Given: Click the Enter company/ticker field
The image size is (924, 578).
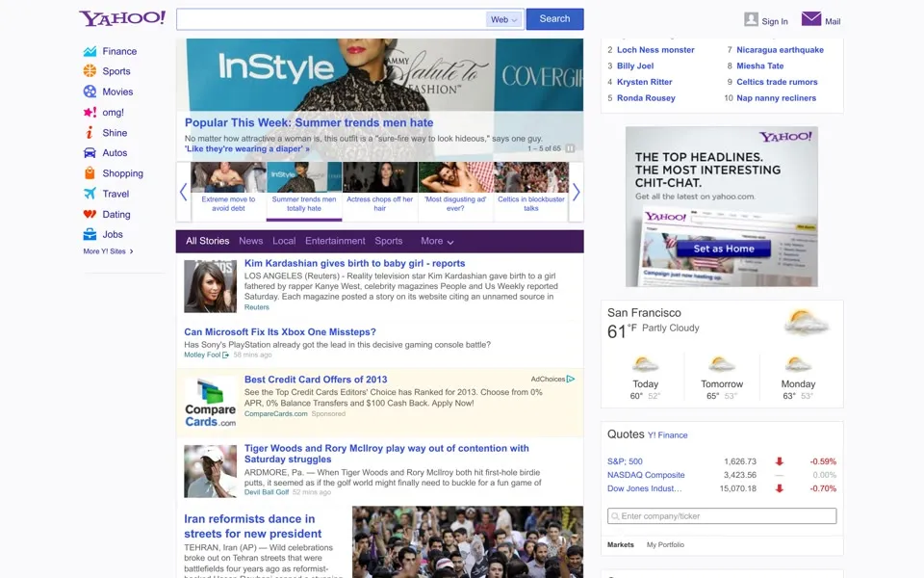Looking at the screenshot, I should click(x=722, y=516).
